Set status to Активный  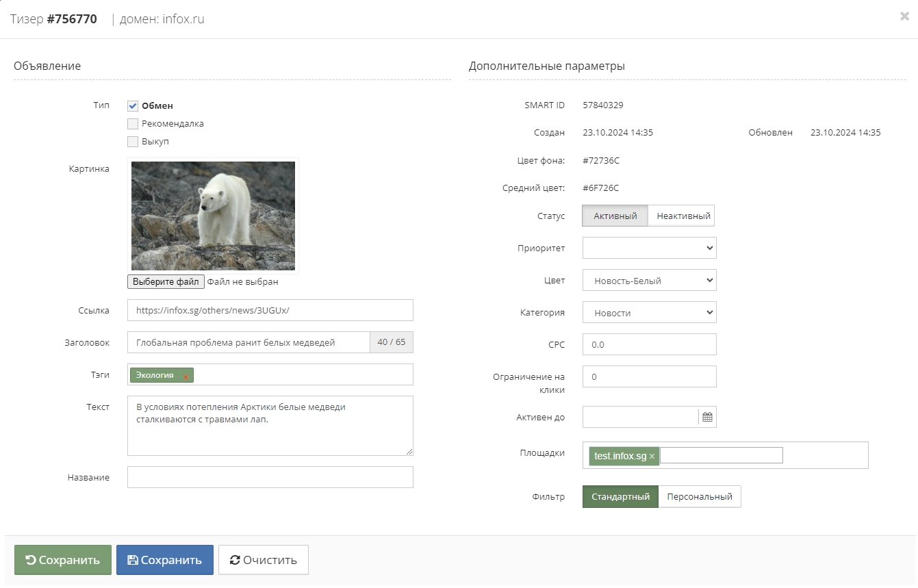tap(615, 216)
